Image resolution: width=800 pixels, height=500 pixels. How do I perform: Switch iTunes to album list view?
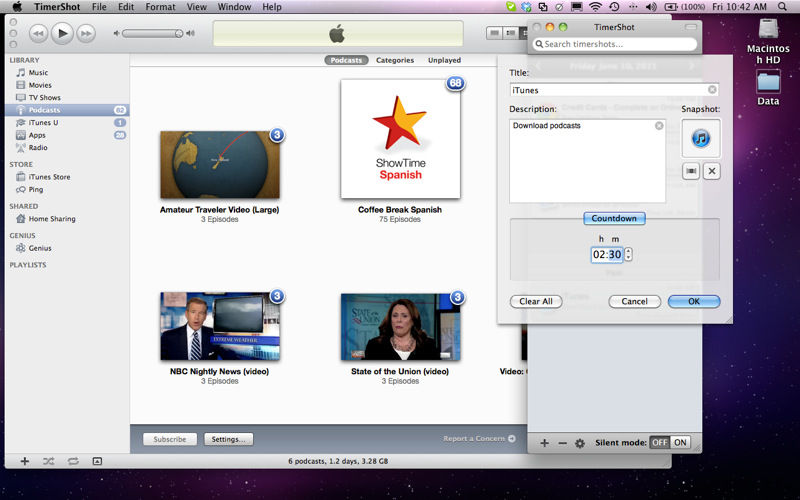click(x=511, y=33)
